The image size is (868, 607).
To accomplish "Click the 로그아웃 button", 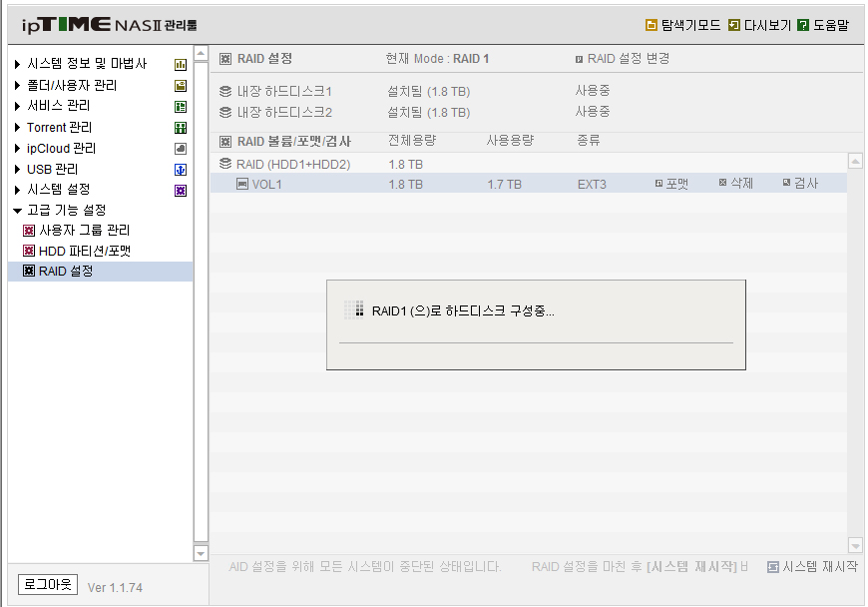I will tap(48, 584).
